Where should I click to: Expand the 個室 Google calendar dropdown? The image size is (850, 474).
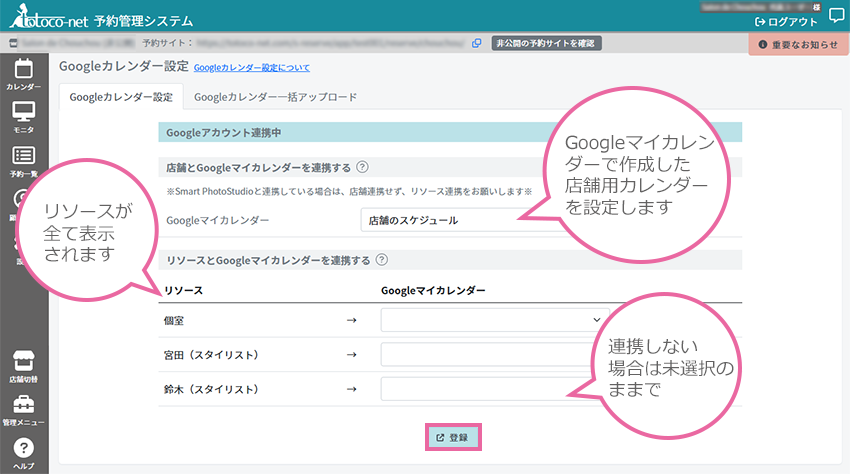click(480, 320)
